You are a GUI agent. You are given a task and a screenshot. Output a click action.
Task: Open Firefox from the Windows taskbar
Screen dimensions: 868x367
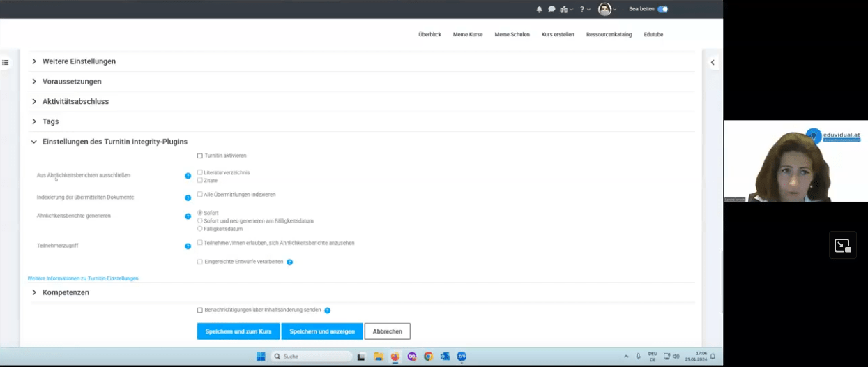click(x=395, y=357)
